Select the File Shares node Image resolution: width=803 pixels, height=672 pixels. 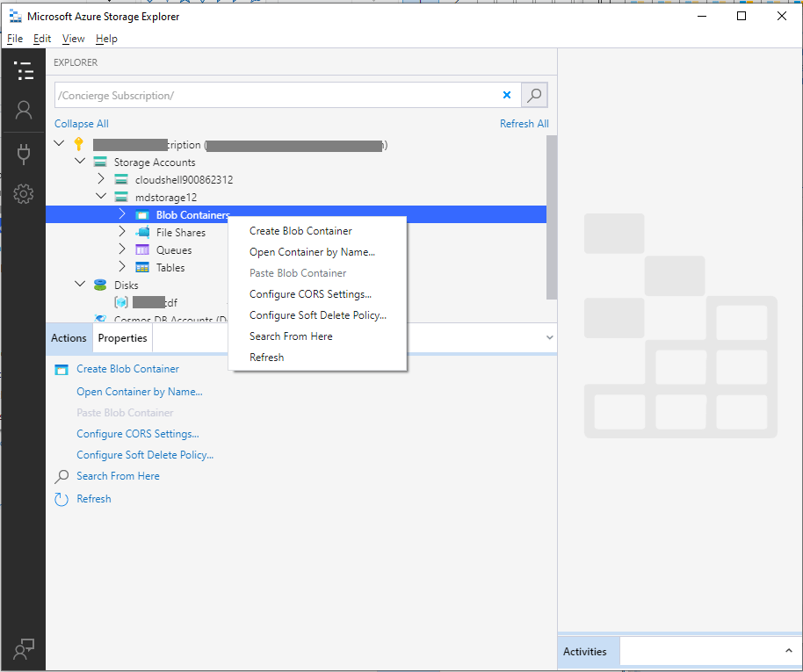point(181,232)
